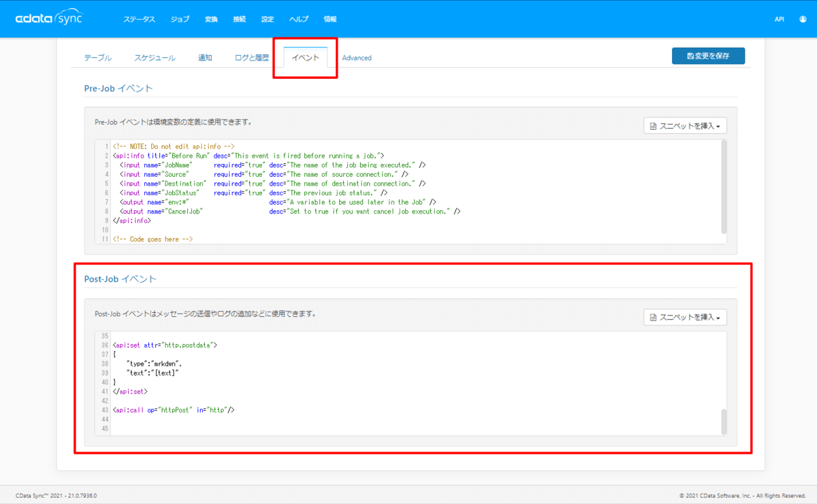
Task: Open the user account icon
Action: (x=803, y=19)
